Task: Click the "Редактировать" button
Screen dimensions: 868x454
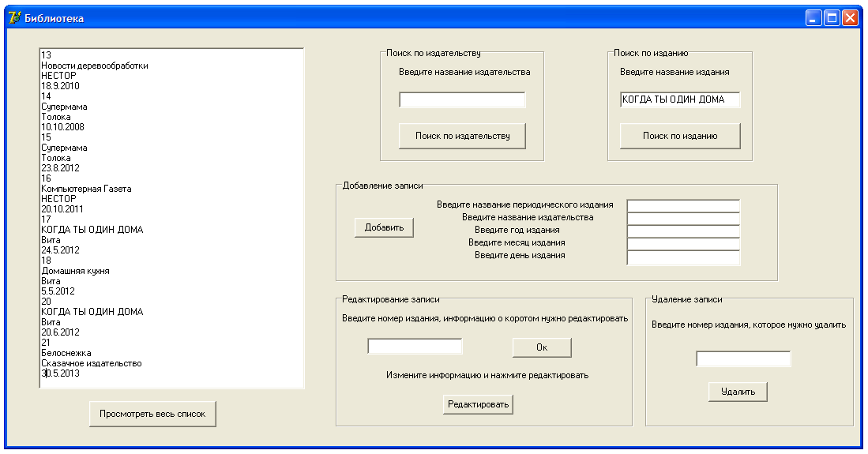Action: pos(479,404)
